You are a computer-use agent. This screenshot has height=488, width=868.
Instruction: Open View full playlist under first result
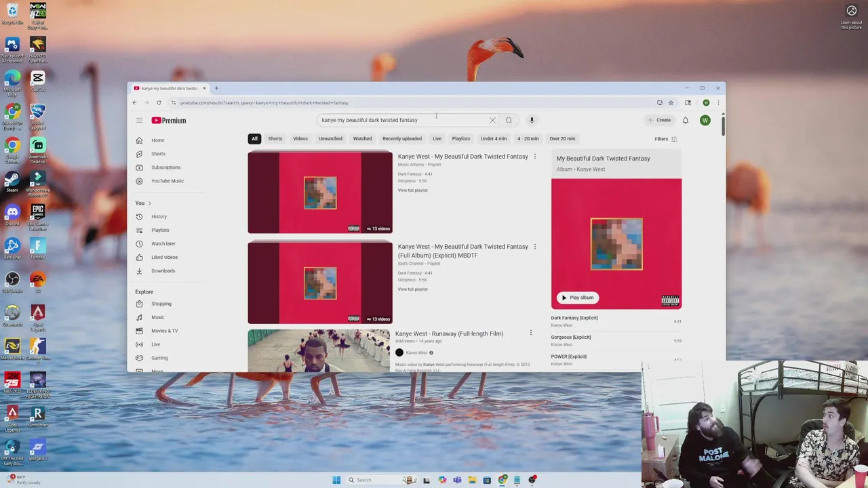tap(412, 190)
